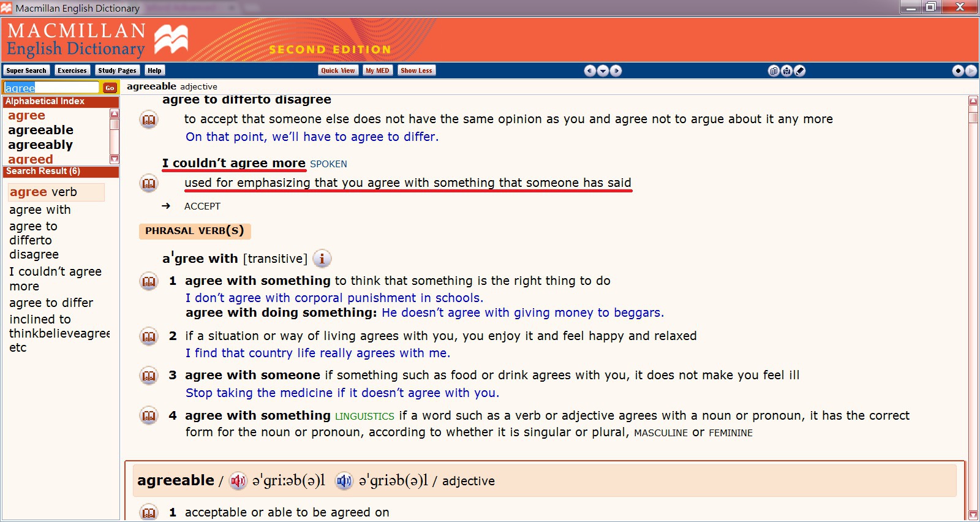Switch to Quick View
Screen dimensions: 980x522
[x=338, y=70]
